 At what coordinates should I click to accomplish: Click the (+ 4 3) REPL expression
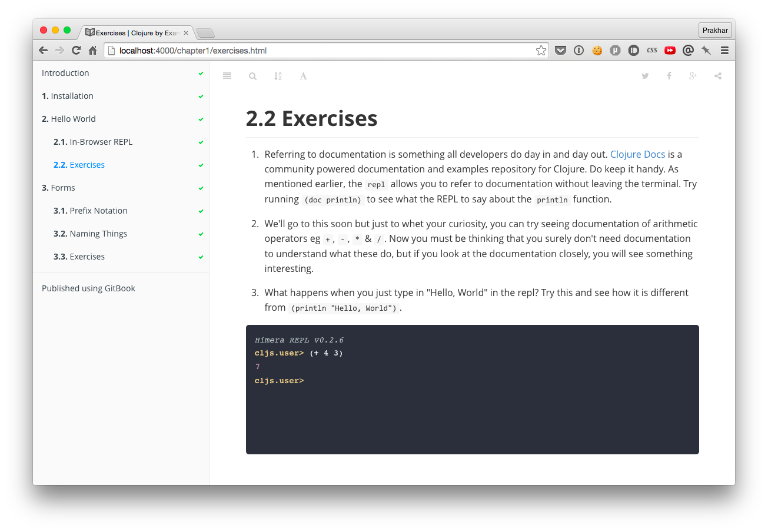pyautogui.click(x=326, y=353)
